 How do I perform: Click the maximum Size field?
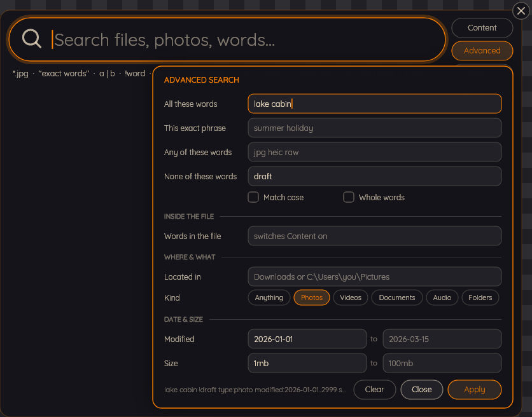tap(442, 363)
